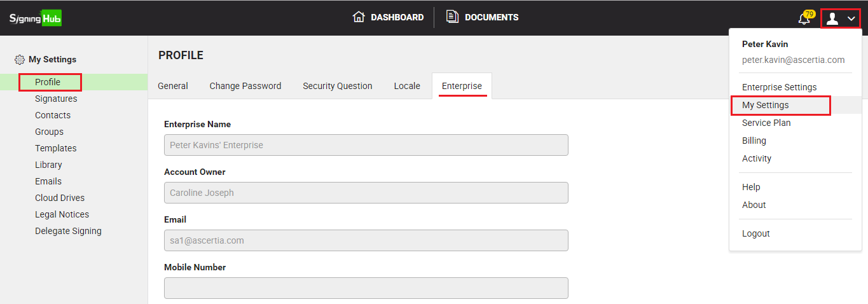The image size is (868, 304).
Task: Click the Documents page icon
Action: 452,17
